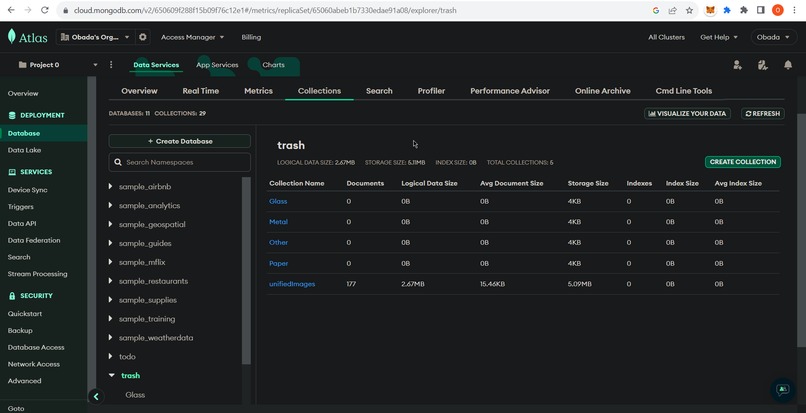806x413 pixels.
Task: Expand sample_weatherdata database
Action: [110, 337]
